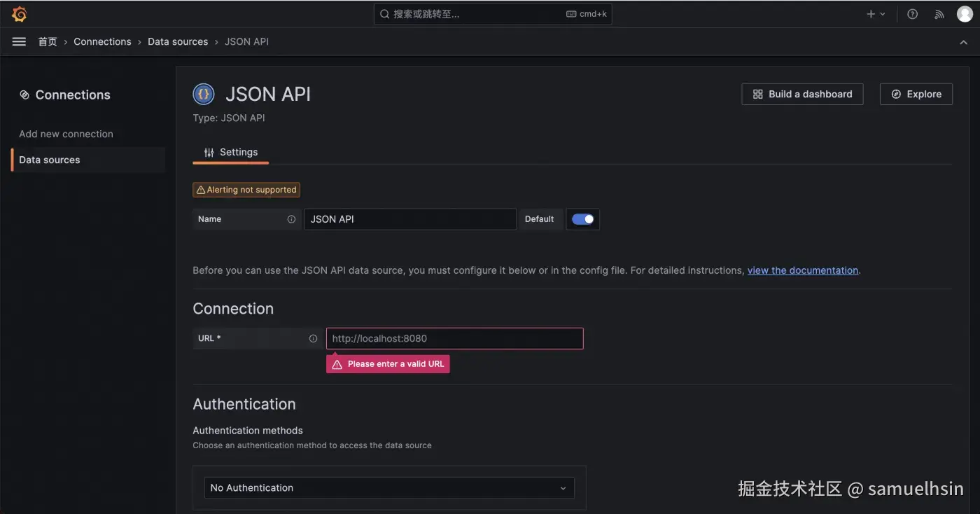Open the user avatar profile menu
Image resolution: width=980 pixels, height=514 pixels.
click(965, 14)
